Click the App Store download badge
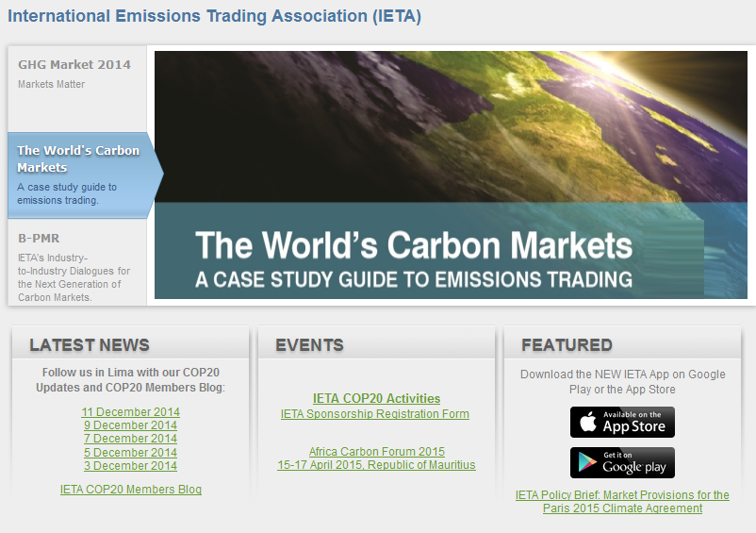Viewport: 756px width, 533px height. [x=622, y=422]
